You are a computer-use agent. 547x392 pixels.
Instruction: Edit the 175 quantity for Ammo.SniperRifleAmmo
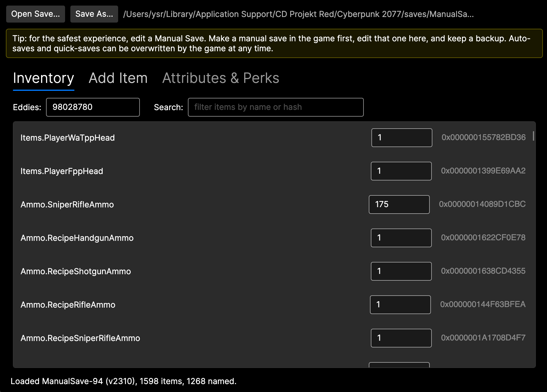point(399,204)
